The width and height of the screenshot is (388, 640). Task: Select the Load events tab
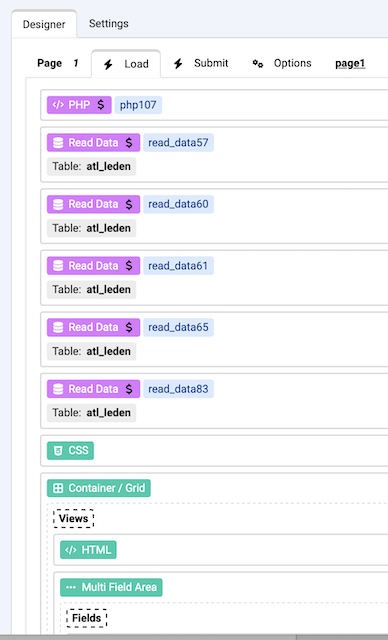126,64
